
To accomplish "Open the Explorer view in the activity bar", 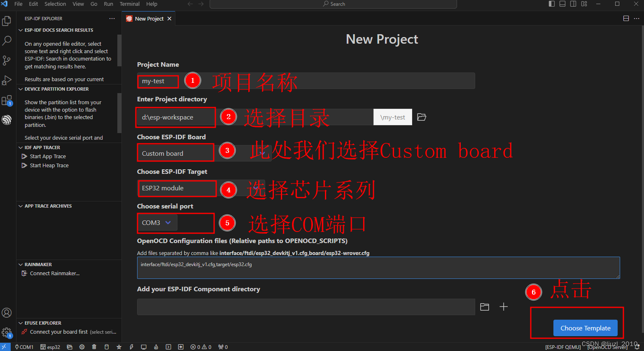I will coord(7,21).
